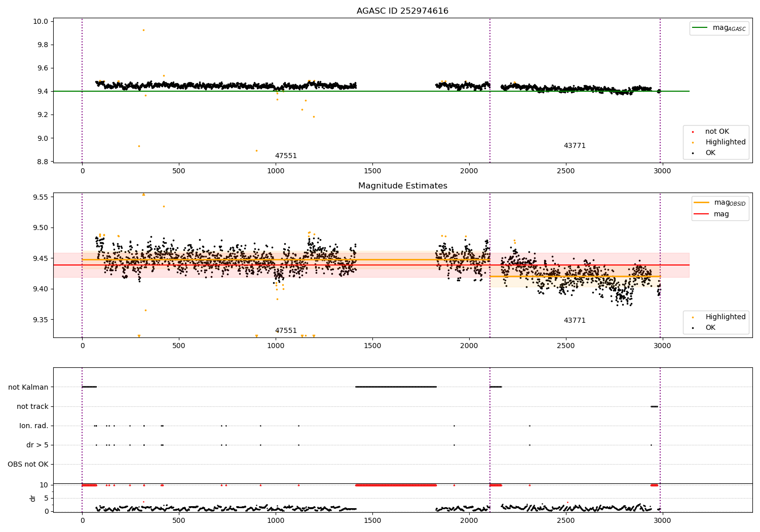Click the mag AGASC legend entry
This screenshot has height=532, width=760.
[719, 28]
